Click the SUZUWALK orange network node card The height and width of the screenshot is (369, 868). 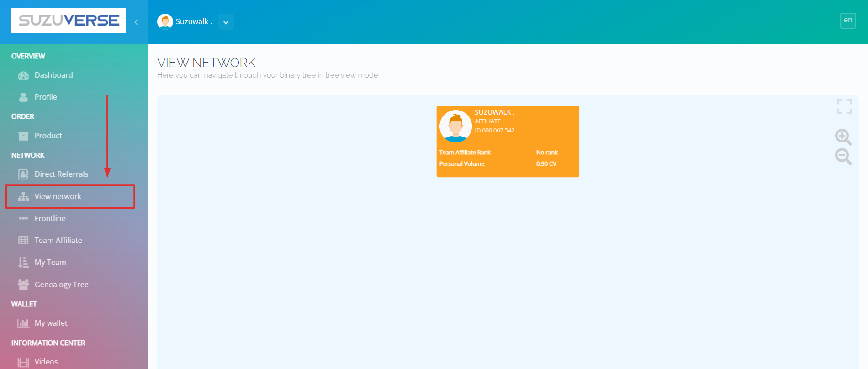click(x=508, y=142)
